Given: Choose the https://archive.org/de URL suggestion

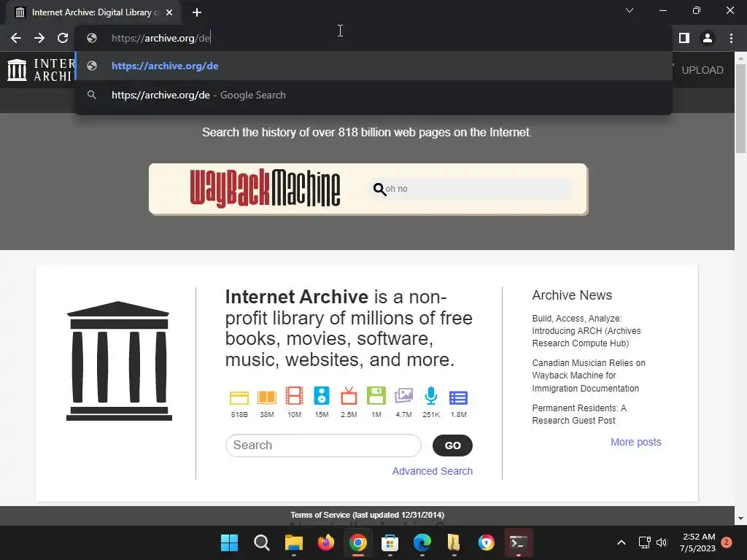Looking at the screenshot, I should point(373,66).
